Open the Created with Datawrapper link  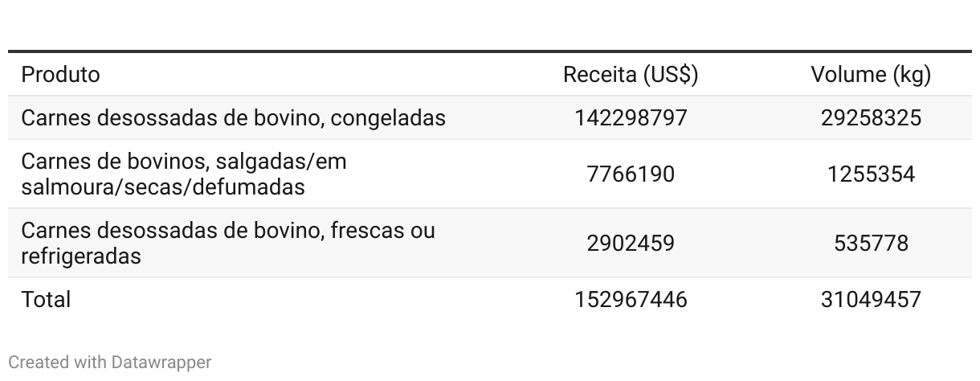pyautogui.click(x=110, y=363)
